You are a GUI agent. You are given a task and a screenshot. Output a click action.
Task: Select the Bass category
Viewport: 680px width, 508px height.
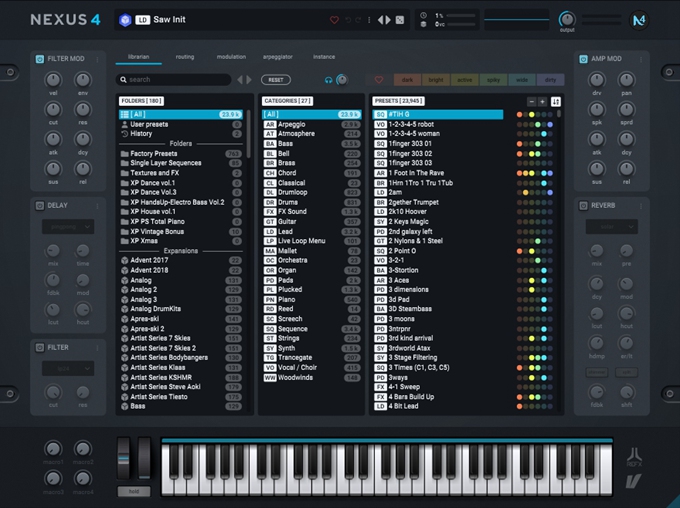[x=311, y=144]
